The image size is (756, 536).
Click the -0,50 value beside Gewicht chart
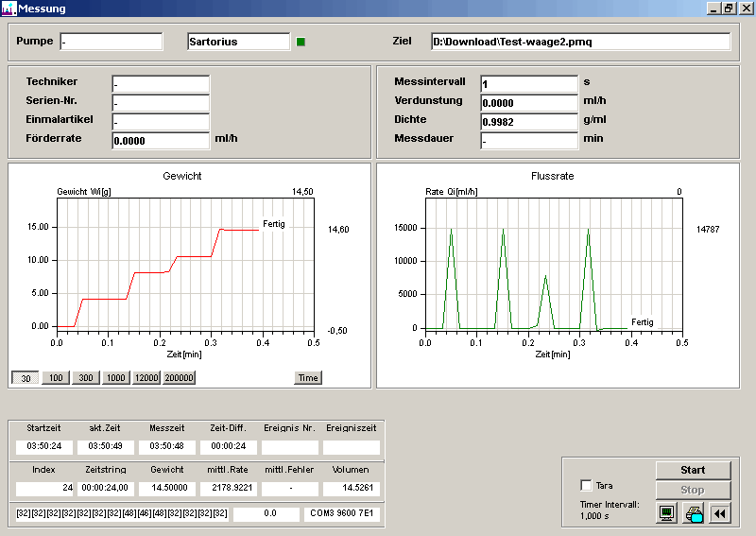click(x=337, y=331)
